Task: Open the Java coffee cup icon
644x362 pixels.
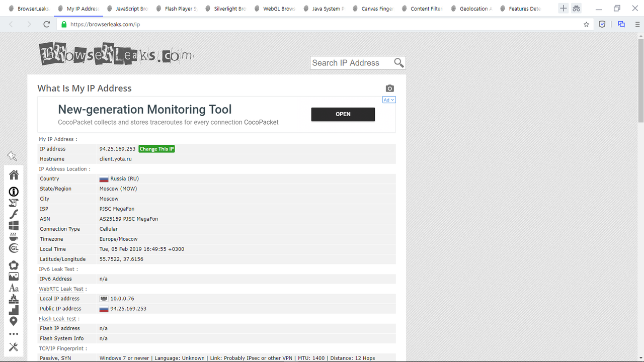Action: pyautogui.click(x=14, y=237)
